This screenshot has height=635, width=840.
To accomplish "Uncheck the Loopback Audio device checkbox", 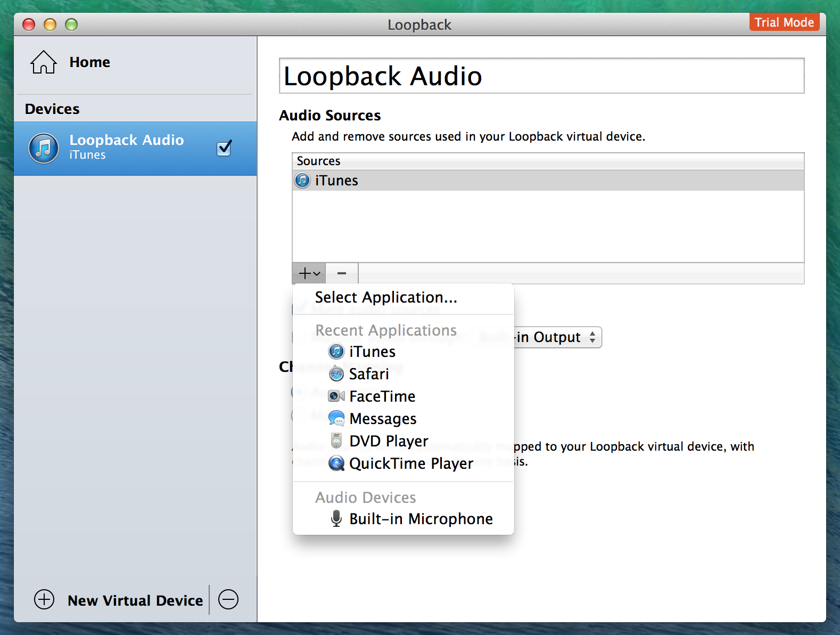I will pyautogui.click(x=225, y=148).
